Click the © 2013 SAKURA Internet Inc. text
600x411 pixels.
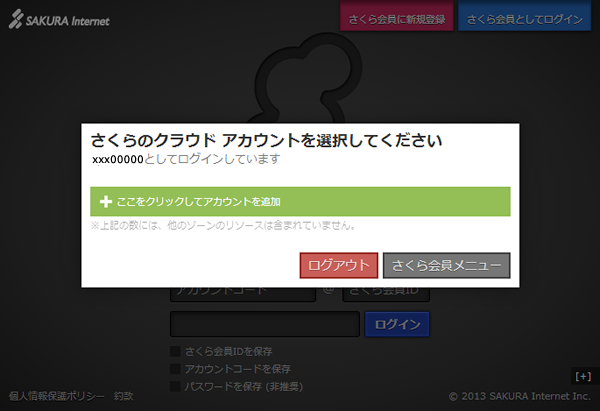[x=520, y=397]
